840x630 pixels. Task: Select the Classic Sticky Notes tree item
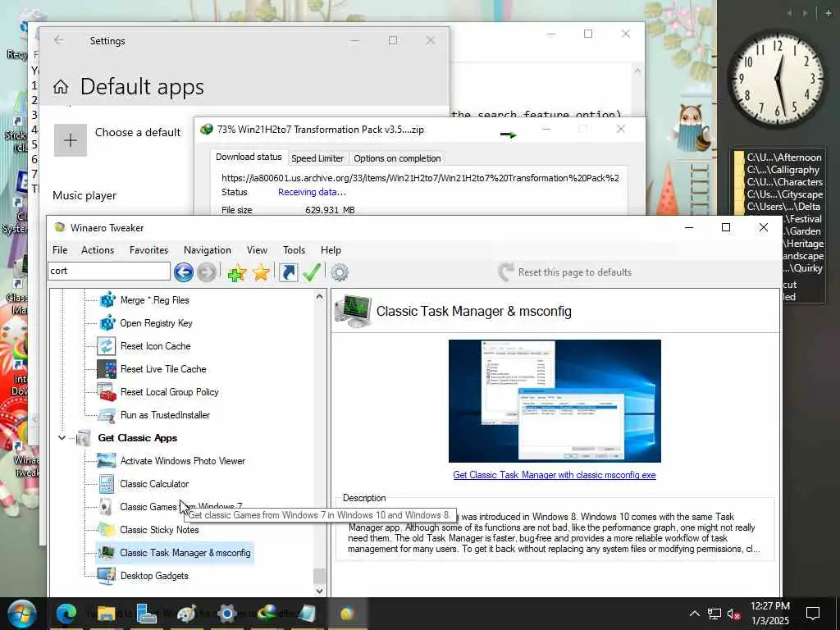(x=159, y=530)
